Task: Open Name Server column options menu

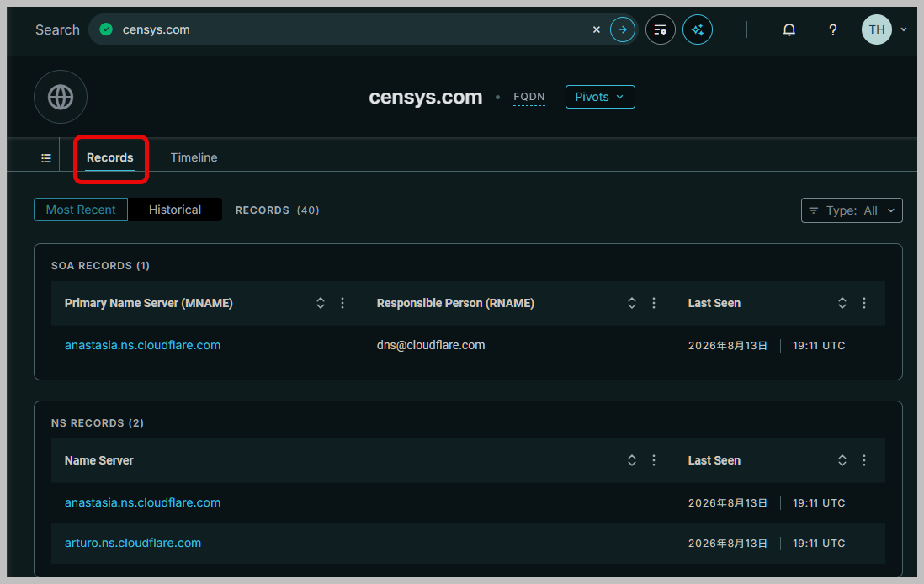Action: 654,460
